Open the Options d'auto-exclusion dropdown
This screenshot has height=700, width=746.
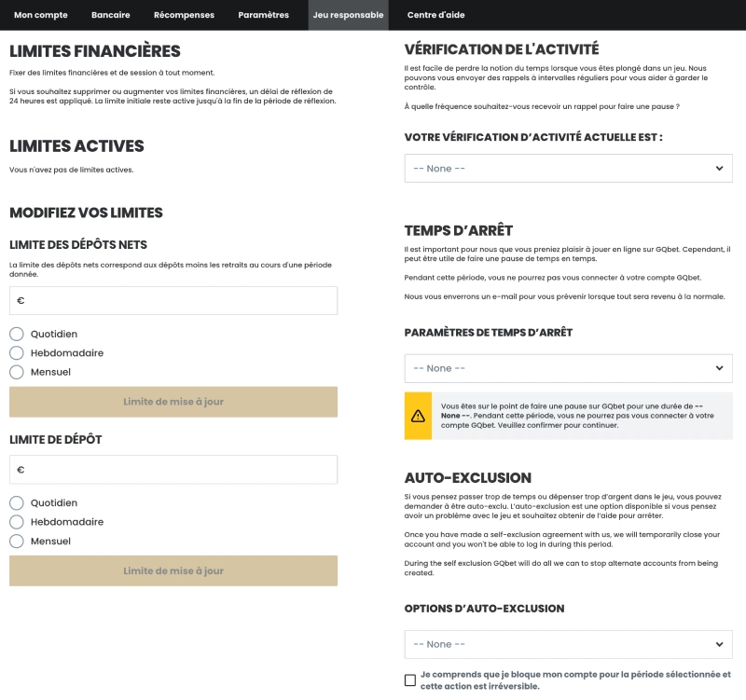[568, 644]
